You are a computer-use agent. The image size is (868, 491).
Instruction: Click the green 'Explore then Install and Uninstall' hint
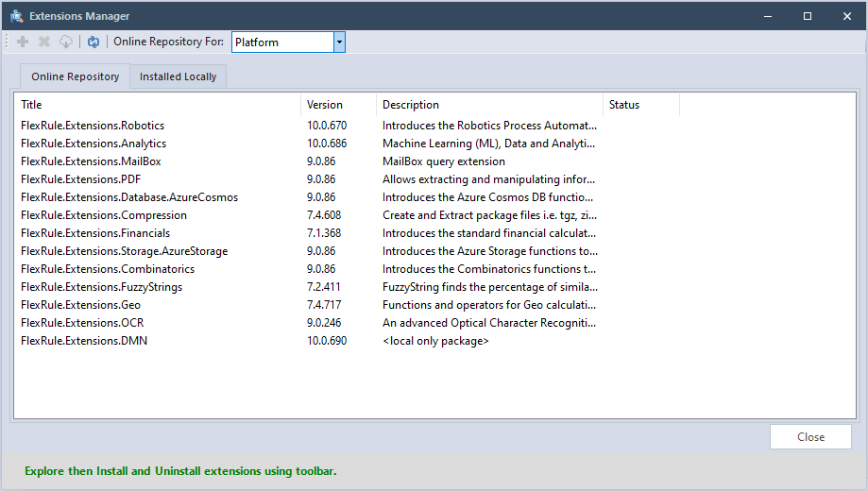[180, 471]
